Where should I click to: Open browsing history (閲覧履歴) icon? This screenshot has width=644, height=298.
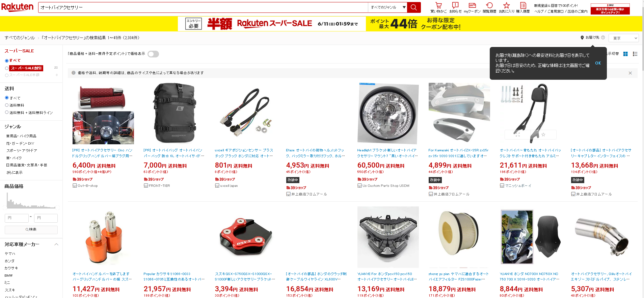(489, 5)
